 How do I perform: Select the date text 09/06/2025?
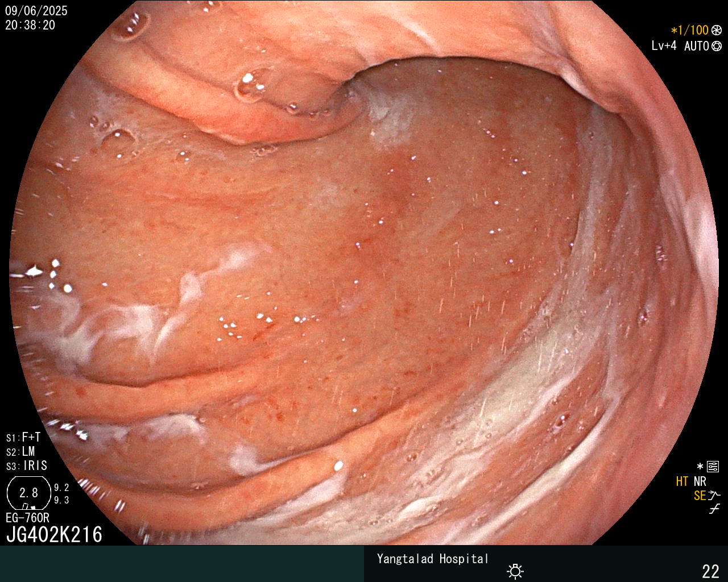point(36,11)
